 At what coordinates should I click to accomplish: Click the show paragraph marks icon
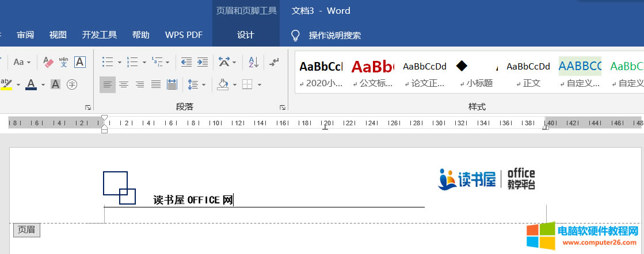pyautogui.click(x=275, y=62)
